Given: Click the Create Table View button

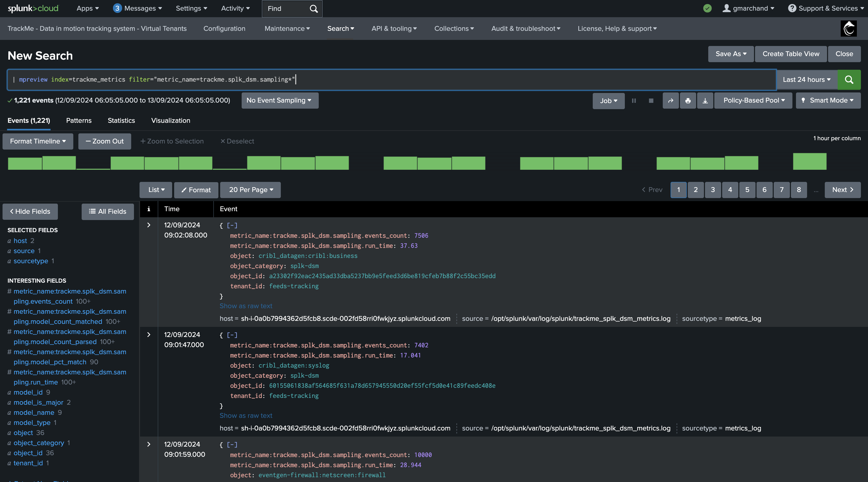Looking at the screenshot, I should pyautogui.click(x=790, y=54).
